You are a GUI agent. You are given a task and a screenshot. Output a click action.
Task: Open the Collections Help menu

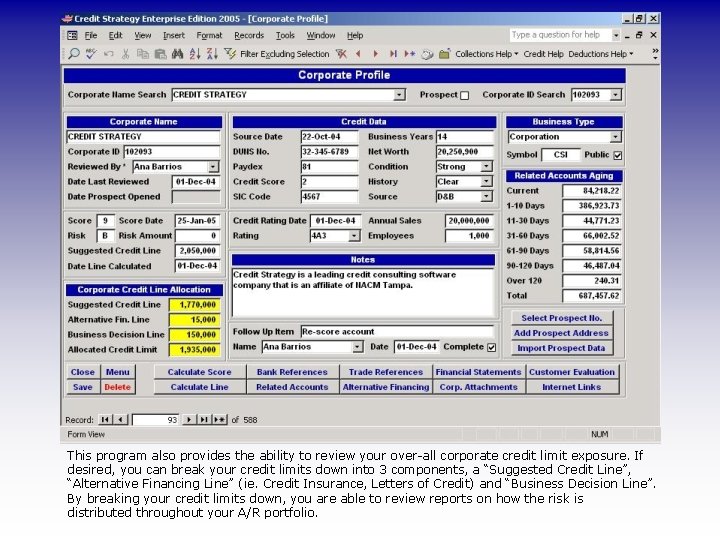tap(486, 54)
